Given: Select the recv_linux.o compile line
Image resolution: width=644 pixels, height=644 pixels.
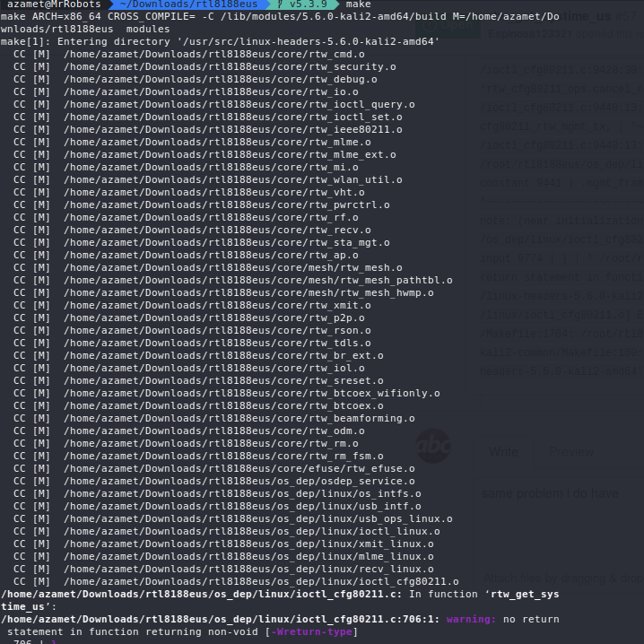Looking at the screenshot, I should 223,570.
